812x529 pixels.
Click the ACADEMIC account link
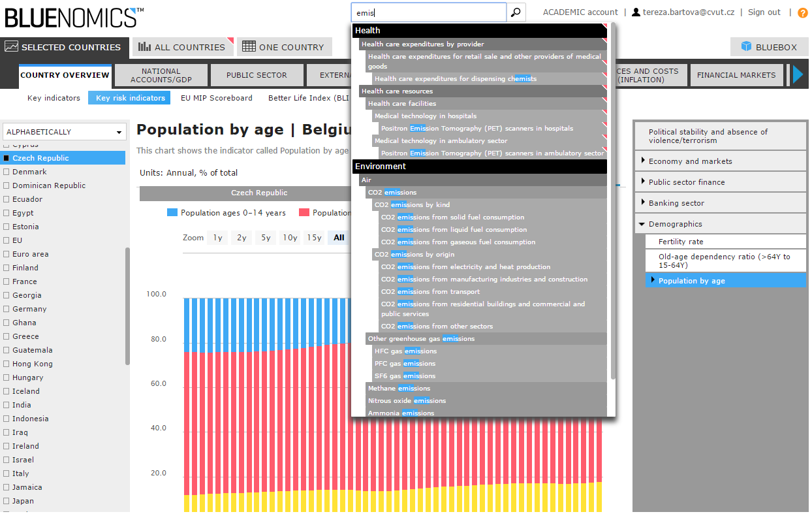(x=580, y=12)
